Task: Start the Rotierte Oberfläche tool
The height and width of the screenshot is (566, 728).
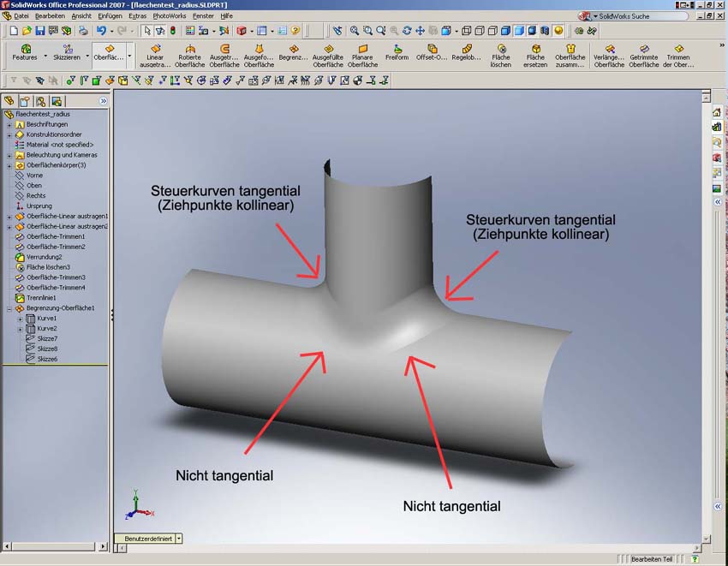Action: point(190,57)
